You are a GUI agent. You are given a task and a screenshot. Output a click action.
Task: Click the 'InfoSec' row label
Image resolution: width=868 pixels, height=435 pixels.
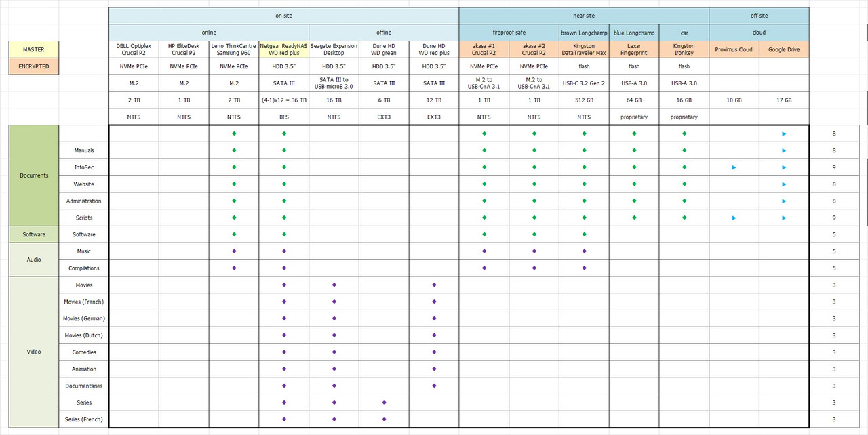click(x=85, y=167)
